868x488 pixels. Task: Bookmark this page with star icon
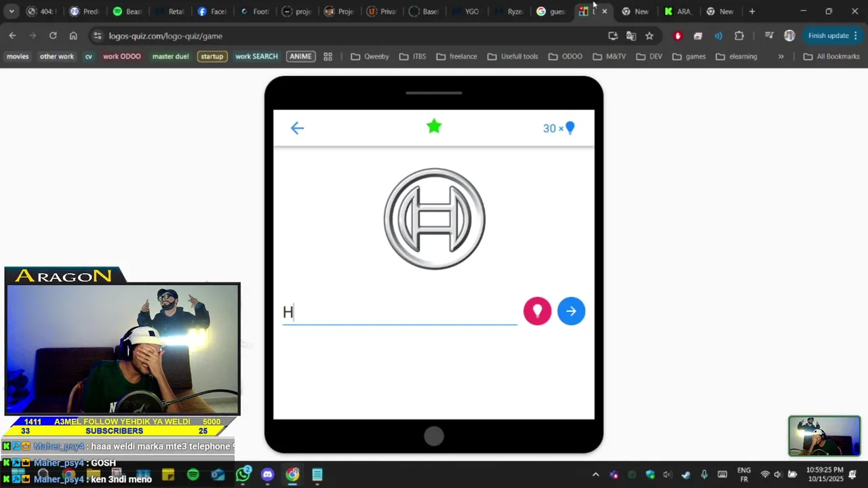[649, 36]
